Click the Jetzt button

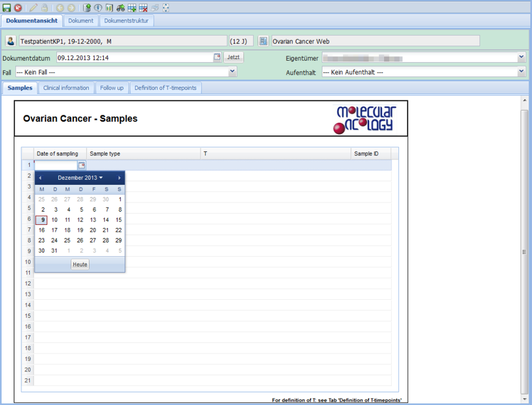click(x=234, y=57)
